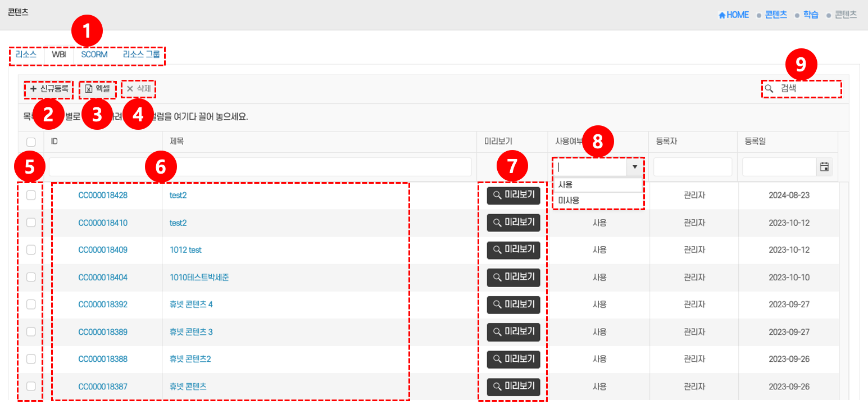
Task: Click the plus icon for 신규등록
Action: click(x=33, y=89)
